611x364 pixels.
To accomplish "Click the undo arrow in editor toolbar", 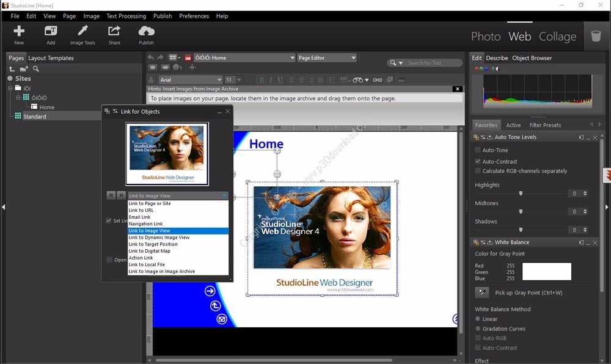I will [151, 57].
